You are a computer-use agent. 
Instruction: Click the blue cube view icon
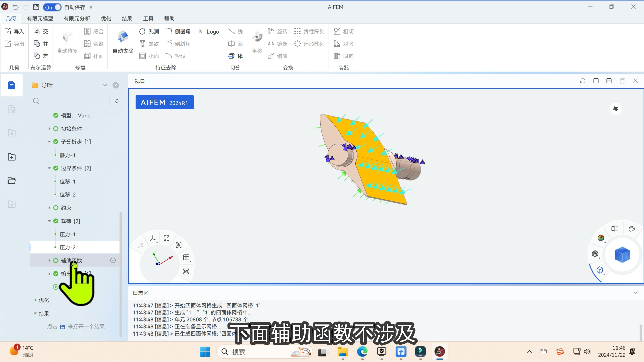point(622,255)
